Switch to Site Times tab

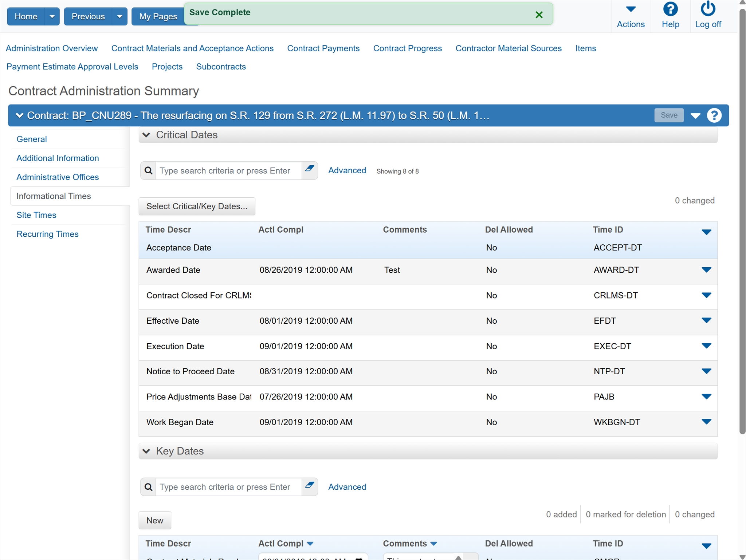[x=36, y=215]
